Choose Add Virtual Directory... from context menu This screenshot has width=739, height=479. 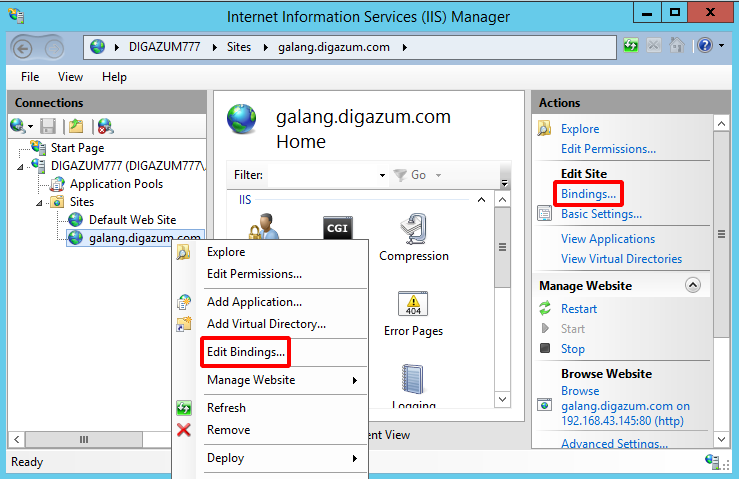pos(266,324)
